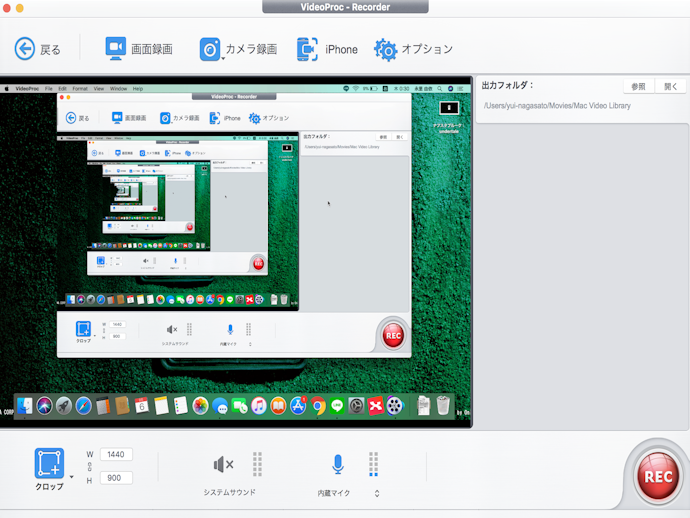Screen dimensions: 690x518
Task: Click the height field showing 900
Action: 116,478
